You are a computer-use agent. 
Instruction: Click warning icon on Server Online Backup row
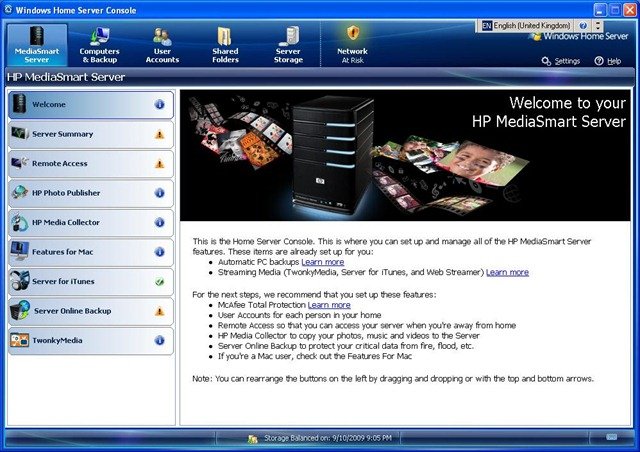point(160,311)
